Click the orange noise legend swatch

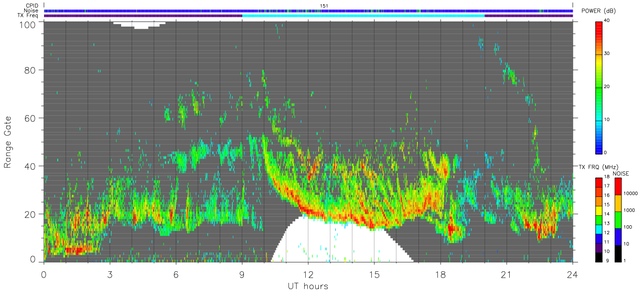(618, 203)
